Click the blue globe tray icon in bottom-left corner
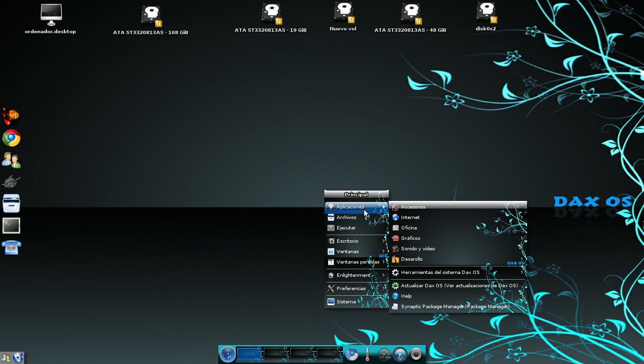Image resolution: width=644 pixels, height=364 pixels. click(18, 357)
